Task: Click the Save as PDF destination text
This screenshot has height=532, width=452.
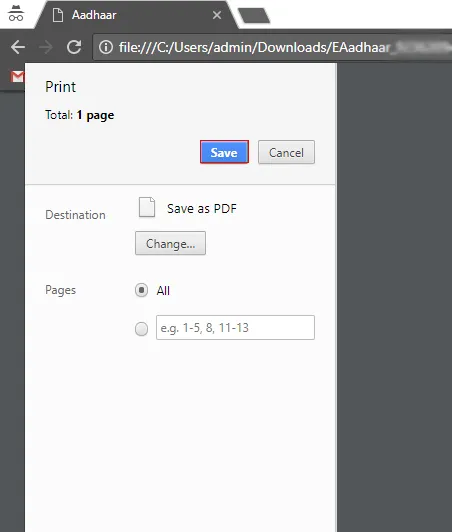Action: pyautogui.click(x=202, y=208)
